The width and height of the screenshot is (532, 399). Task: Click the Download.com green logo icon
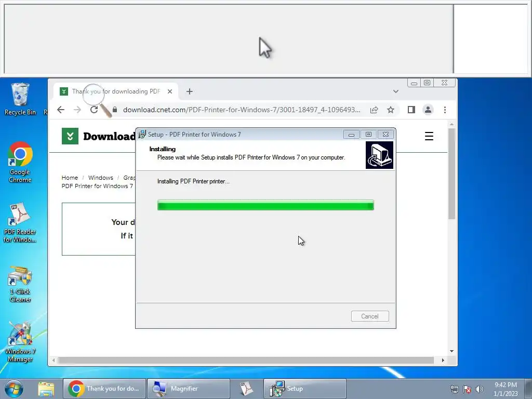[x=70, y=136]
